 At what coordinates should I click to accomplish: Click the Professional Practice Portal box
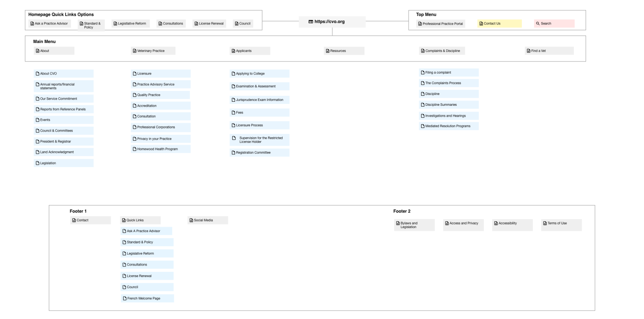point(441,24)
